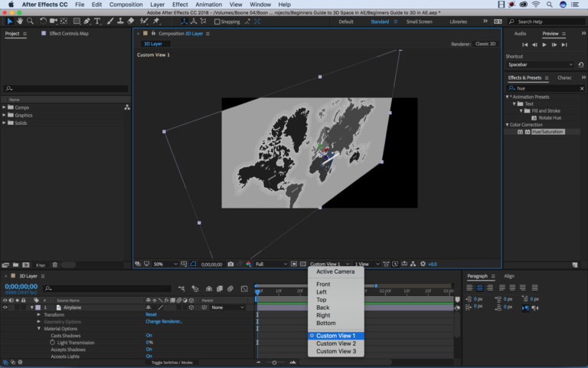Open the Airplane layer Parent None dropdown
588x368 pixels.
click(227, 307)
